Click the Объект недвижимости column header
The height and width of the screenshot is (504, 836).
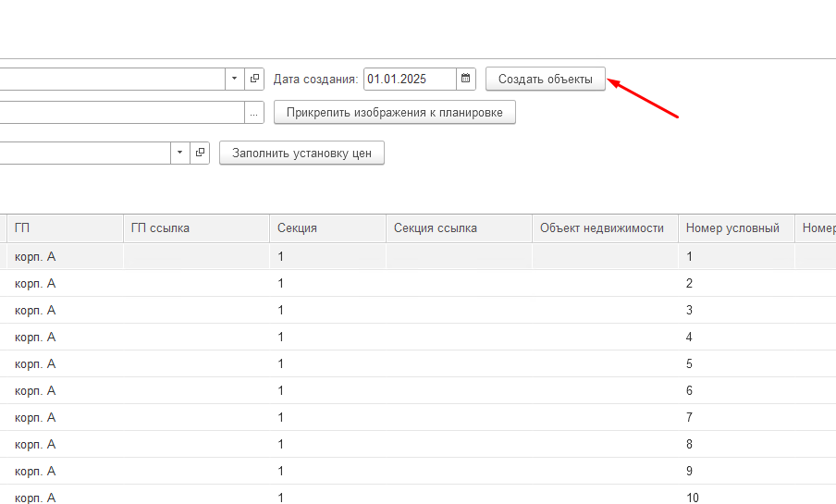(605, 228)
